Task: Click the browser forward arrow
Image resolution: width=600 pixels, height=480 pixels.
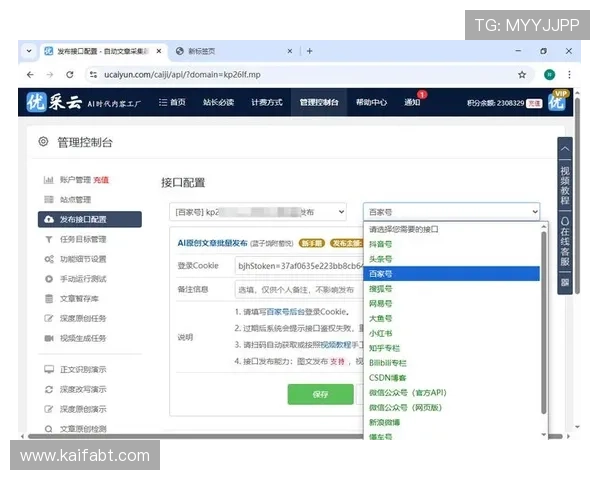Action: click(x=50, y=75)
